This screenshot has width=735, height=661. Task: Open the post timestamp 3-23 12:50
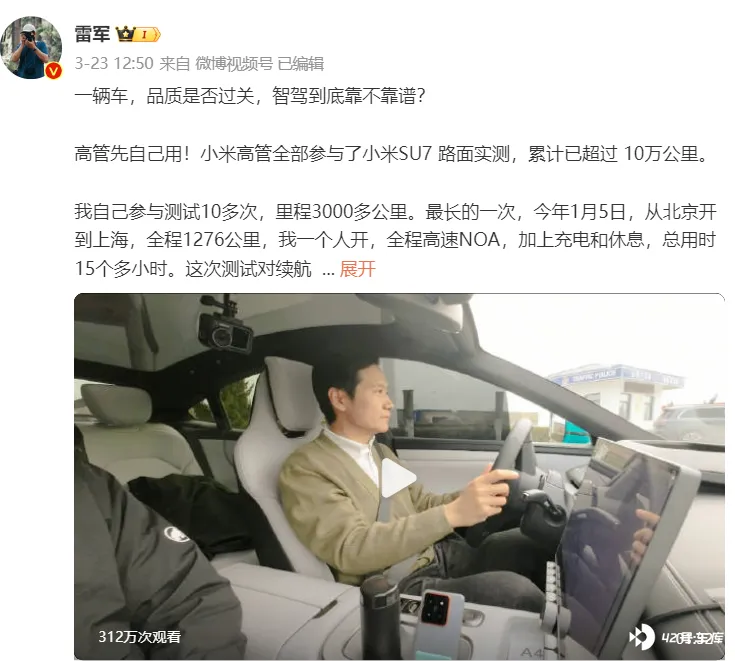click(114, 63)
